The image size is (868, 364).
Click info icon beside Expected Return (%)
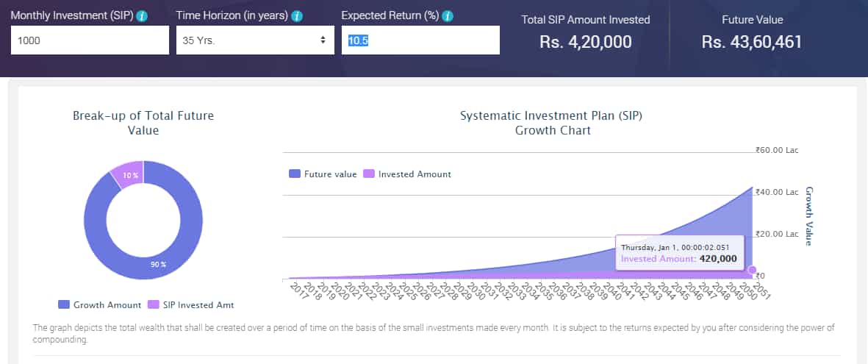tap(448, 16)
